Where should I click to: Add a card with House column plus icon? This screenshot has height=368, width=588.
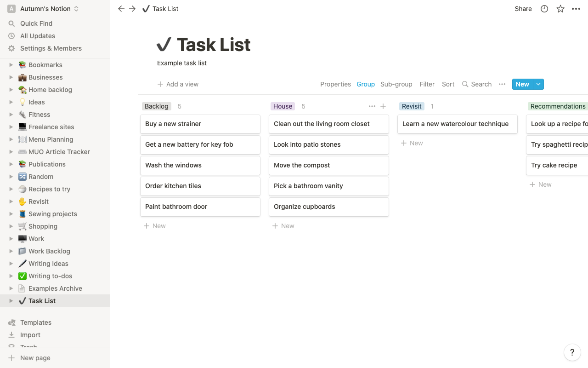click(383, 106)
